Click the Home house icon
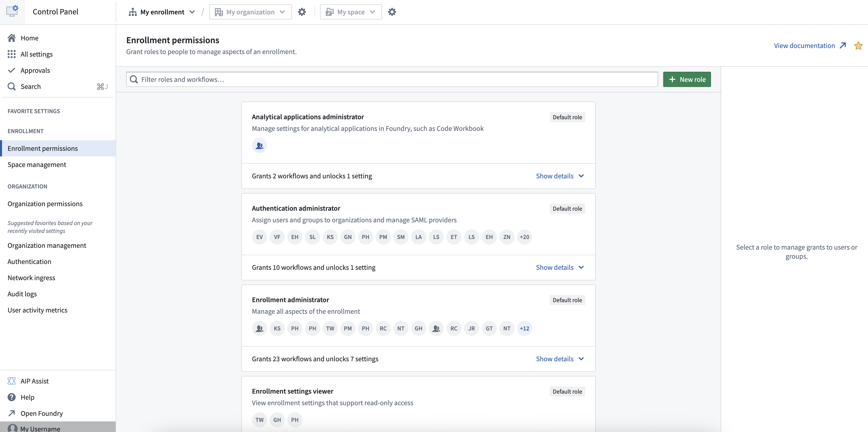The height and width of the screenshot is (432, 868). point(12,38)
